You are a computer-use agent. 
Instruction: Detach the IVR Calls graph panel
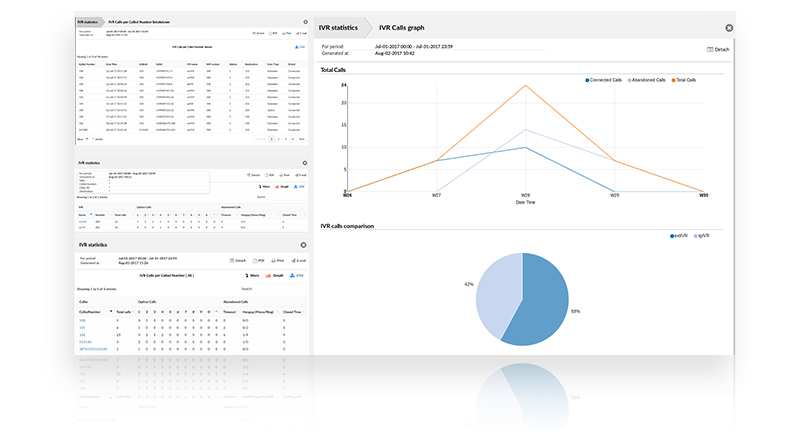click(x=718, y=49)
